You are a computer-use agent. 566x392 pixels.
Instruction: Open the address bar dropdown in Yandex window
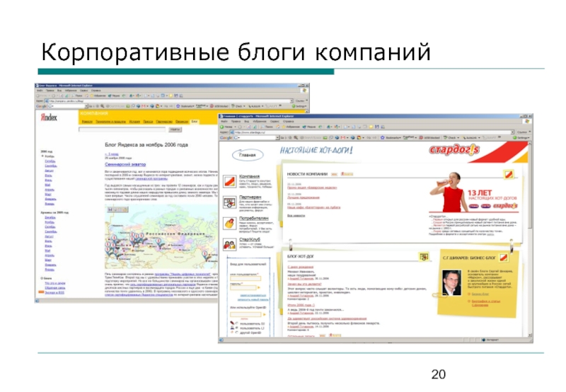[291, 101]
